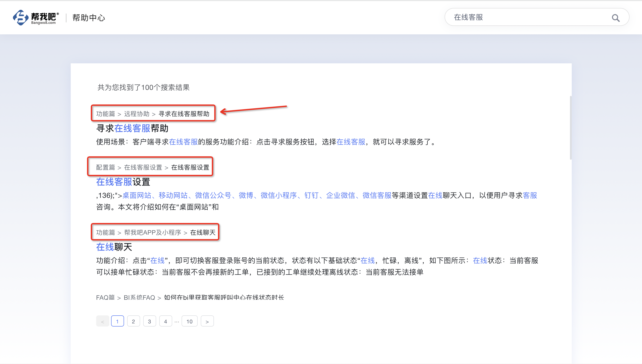642x364 pixels.
Task: Open the Bangwo8 logo homepage
Action: click(36, 17)
